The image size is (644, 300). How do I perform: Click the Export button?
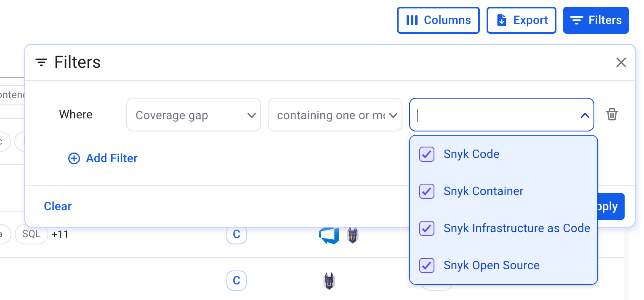tap(522, 20)
